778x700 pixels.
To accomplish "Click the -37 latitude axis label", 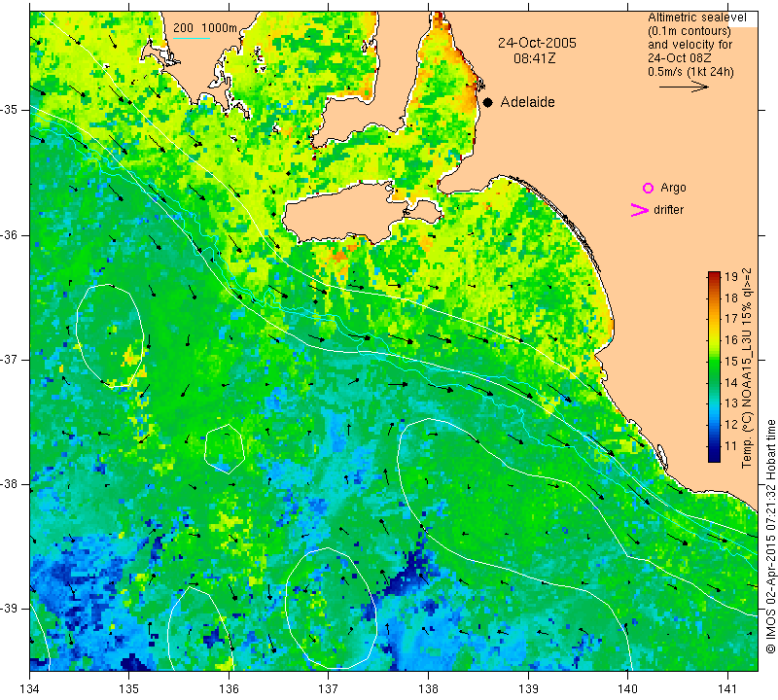I will (10, 359).
